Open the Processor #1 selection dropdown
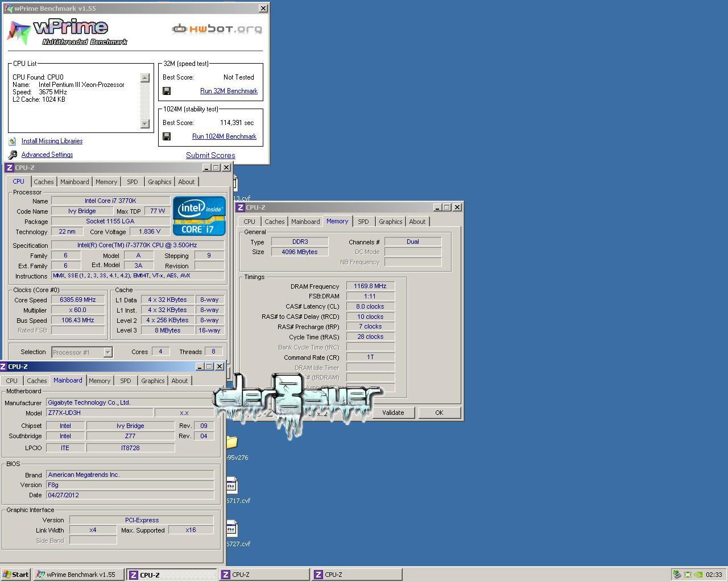The height and width of the screenshot is (582, 728). (x=107, y=352)
